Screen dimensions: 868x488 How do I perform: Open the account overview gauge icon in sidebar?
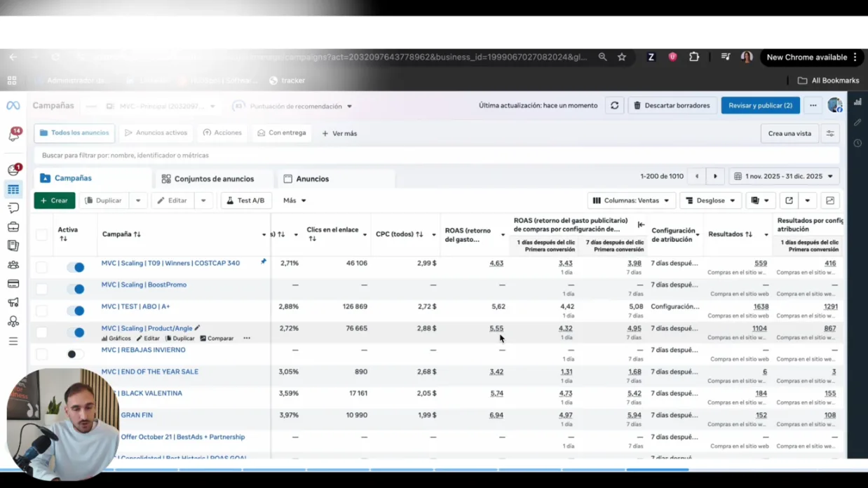click(13, 170)
